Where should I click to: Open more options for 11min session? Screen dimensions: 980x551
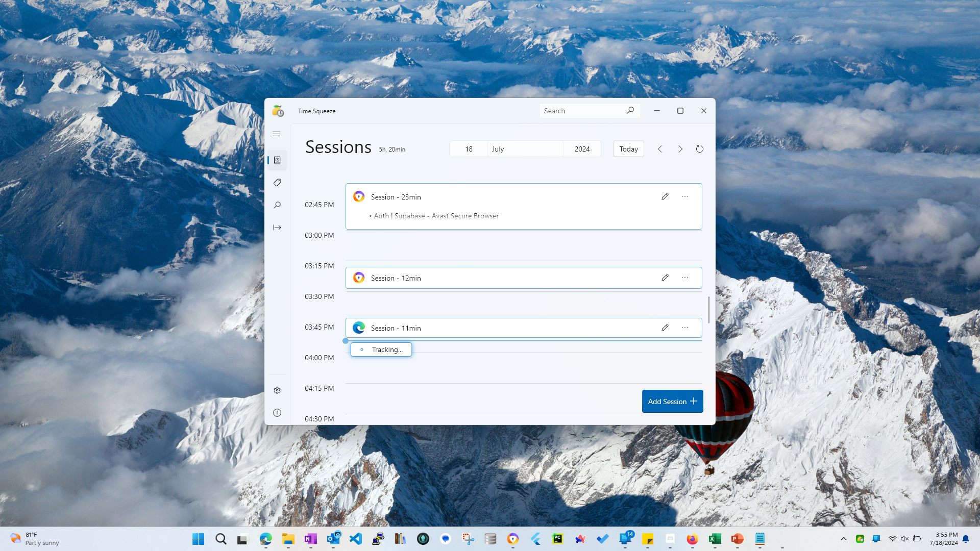tap(685, 328)
